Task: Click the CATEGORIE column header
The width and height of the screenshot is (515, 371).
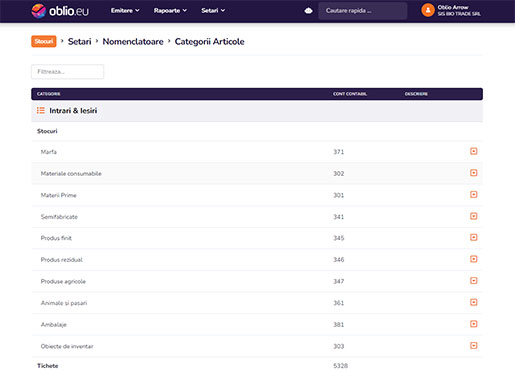Action: click(48, 94)
